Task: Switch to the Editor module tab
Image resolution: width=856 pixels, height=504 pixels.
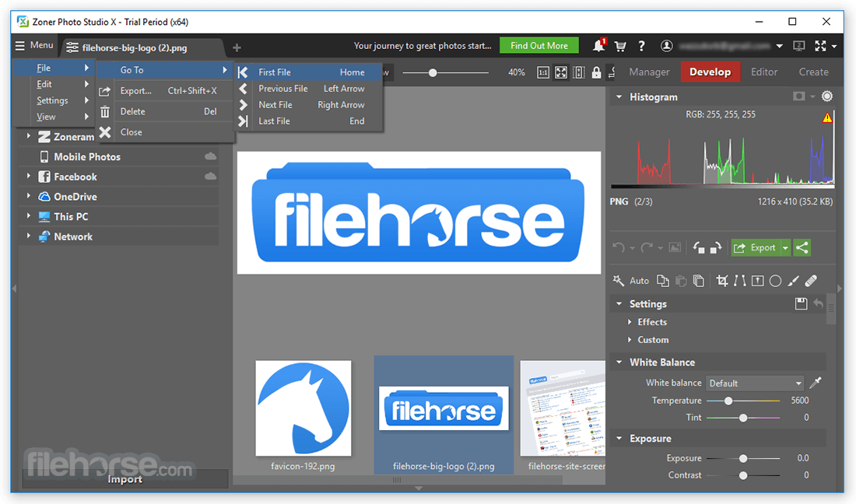Action: coord(763,72)
